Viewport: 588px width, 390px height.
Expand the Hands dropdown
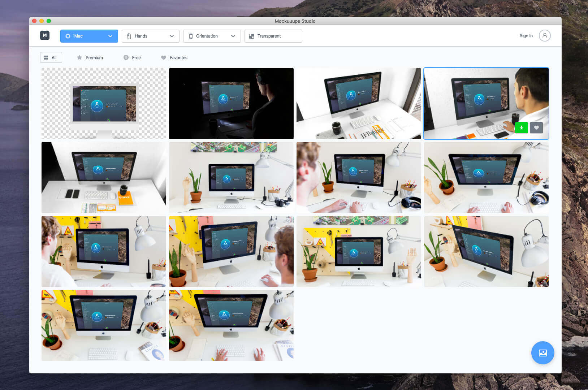pos(150,36)
